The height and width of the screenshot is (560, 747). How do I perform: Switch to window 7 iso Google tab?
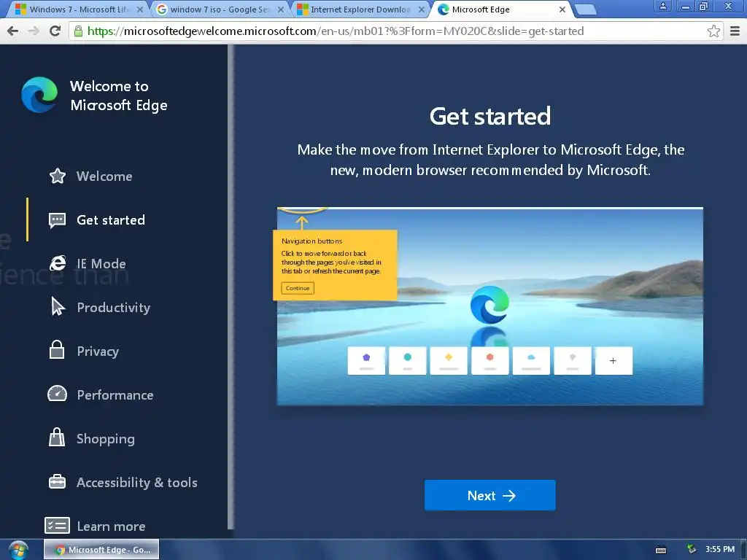tap(218, 9)
